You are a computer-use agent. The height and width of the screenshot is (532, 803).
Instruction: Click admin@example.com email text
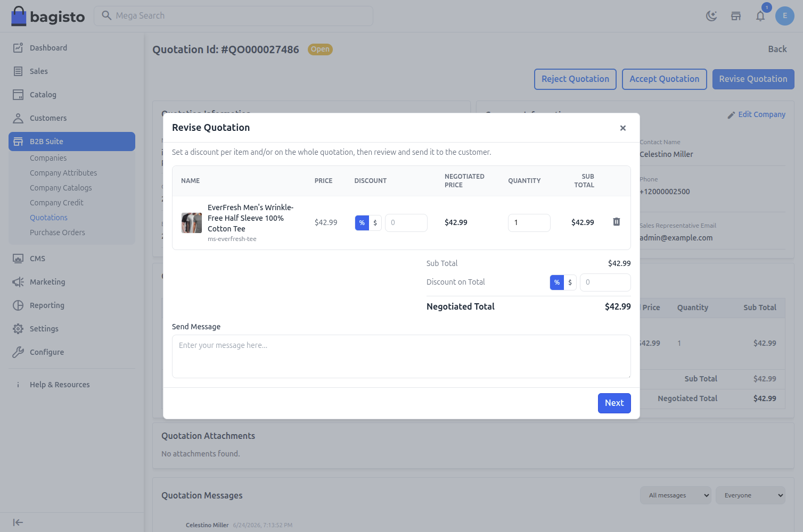click(676, 238)
